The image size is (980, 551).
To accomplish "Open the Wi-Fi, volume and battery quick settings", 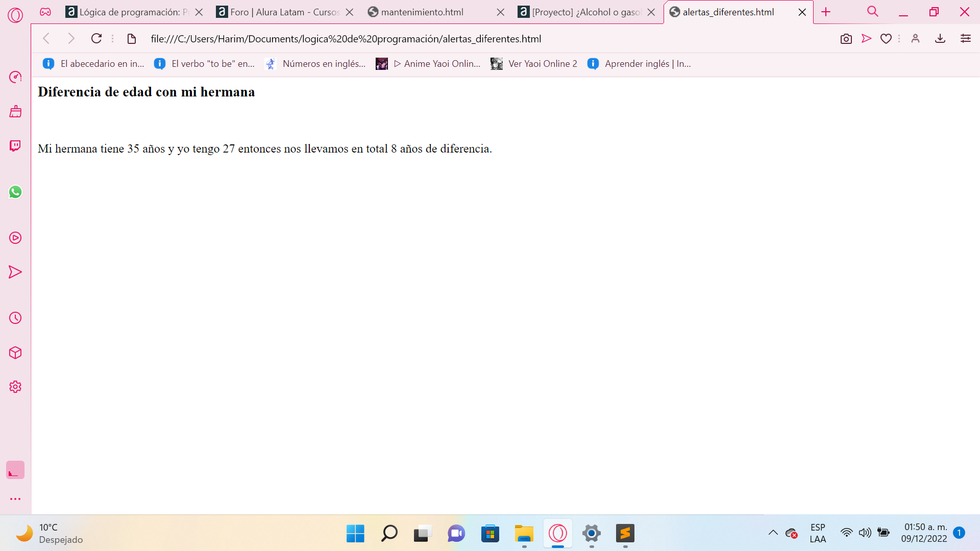I will tap(865, 533).
